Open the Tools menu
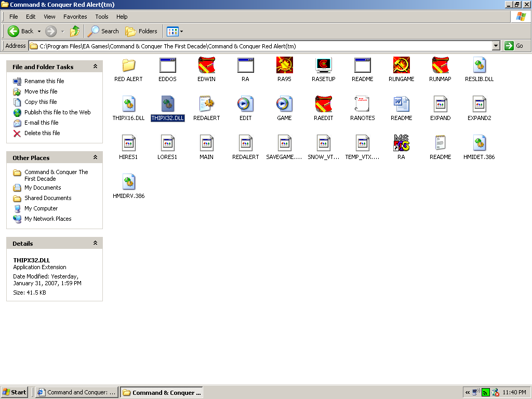Image resolution: width=532 pixels, height=399 pixels. point(102,17)
